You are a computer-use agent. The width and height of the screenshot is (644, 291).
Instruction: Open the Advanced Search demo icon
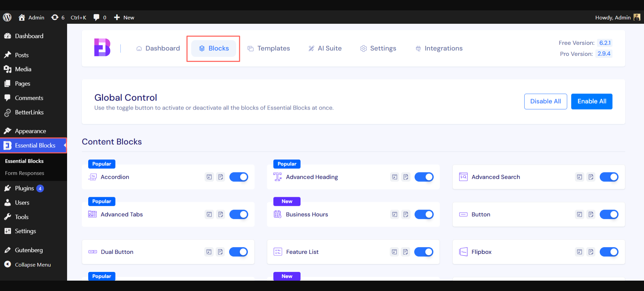580,177
